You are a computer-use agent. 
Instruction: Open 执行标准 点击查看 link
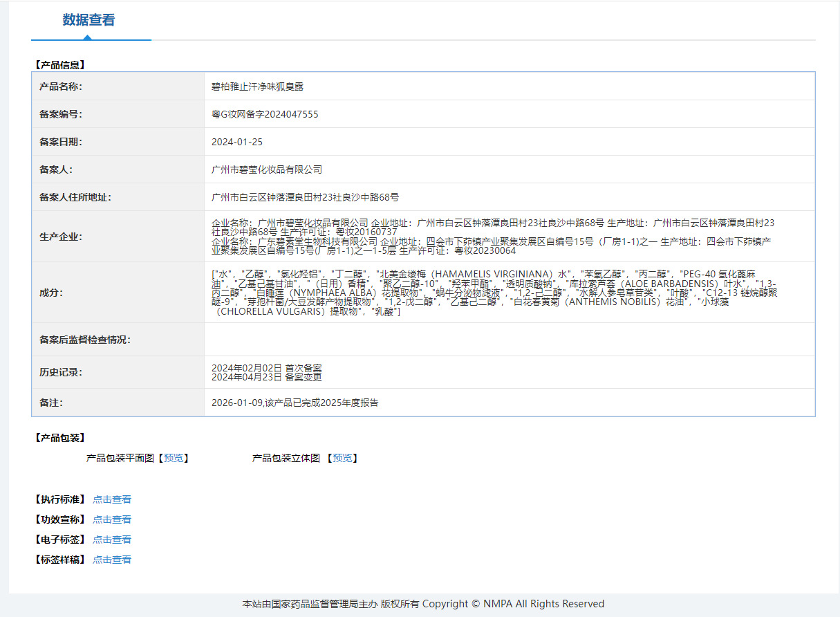(112, 499)
